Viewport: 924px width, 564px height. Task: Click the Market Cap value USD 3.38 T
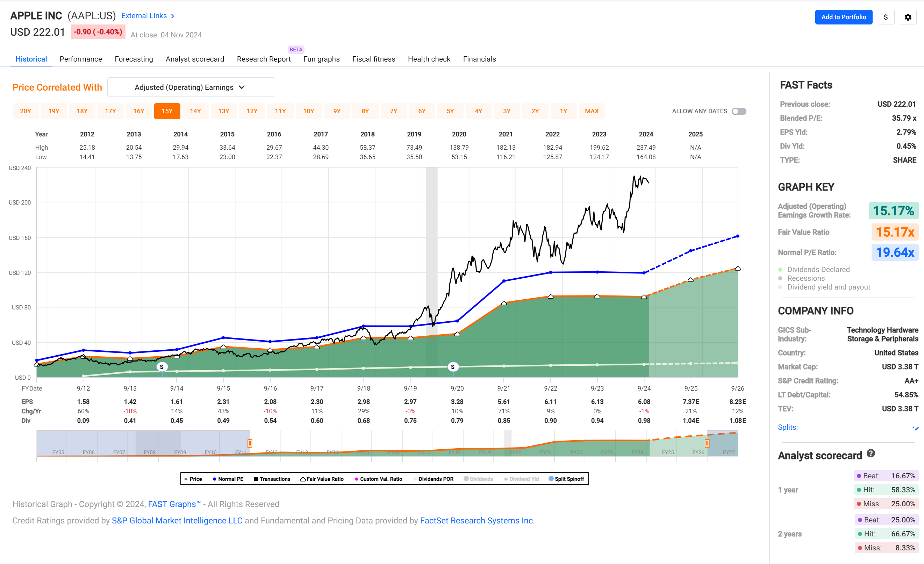[x=900, y=367]
